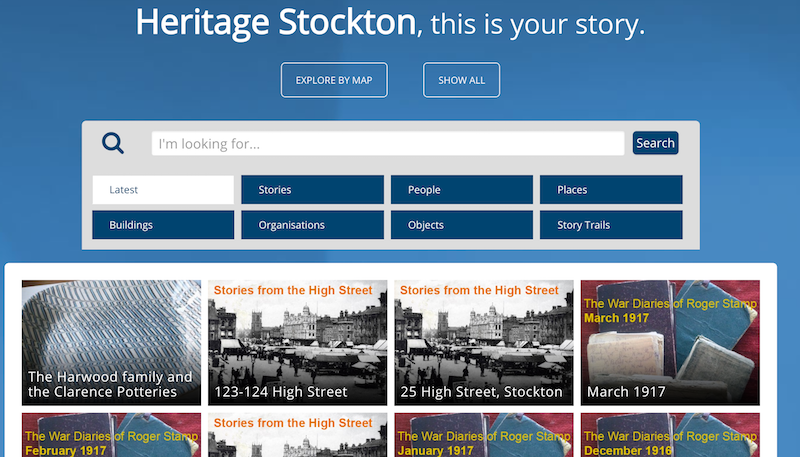Open the Harwood family and Clarence Potteries story
The width and height of the screenshot is (800, 457).
pyautogui.click(x=111, y=342)
